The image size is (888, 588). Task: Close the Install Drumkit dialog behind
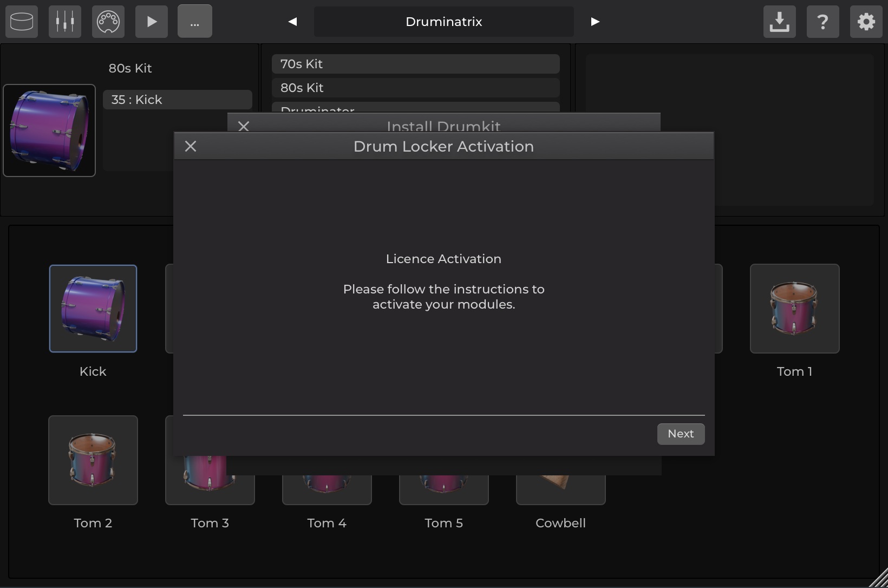click(244, 126)
